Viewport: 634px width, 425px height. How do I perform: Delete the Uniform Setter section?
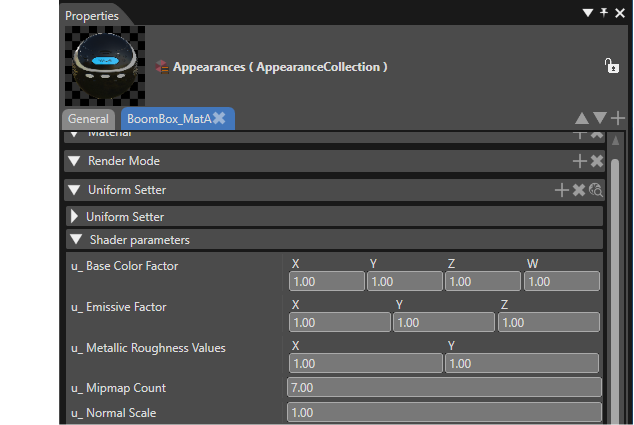pos(579,190)
